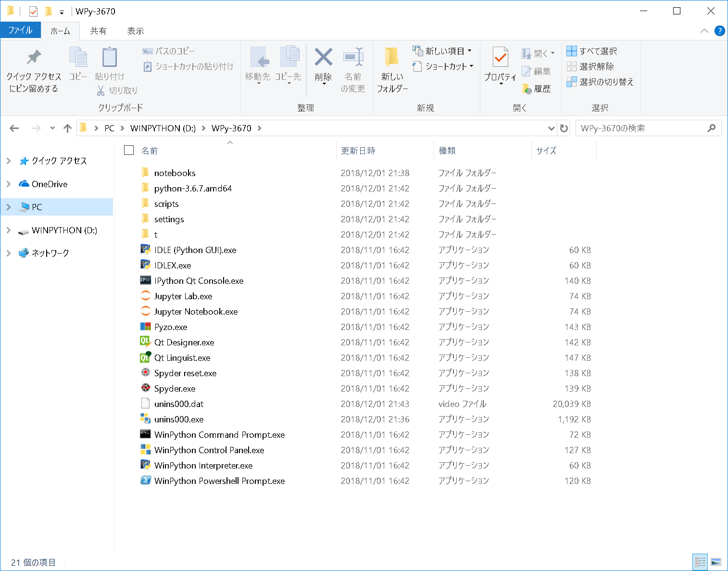This screenshot has width=728, height=571.
Task: Collapse the ribbon with chevron
Action: click(x=704, y=31)
